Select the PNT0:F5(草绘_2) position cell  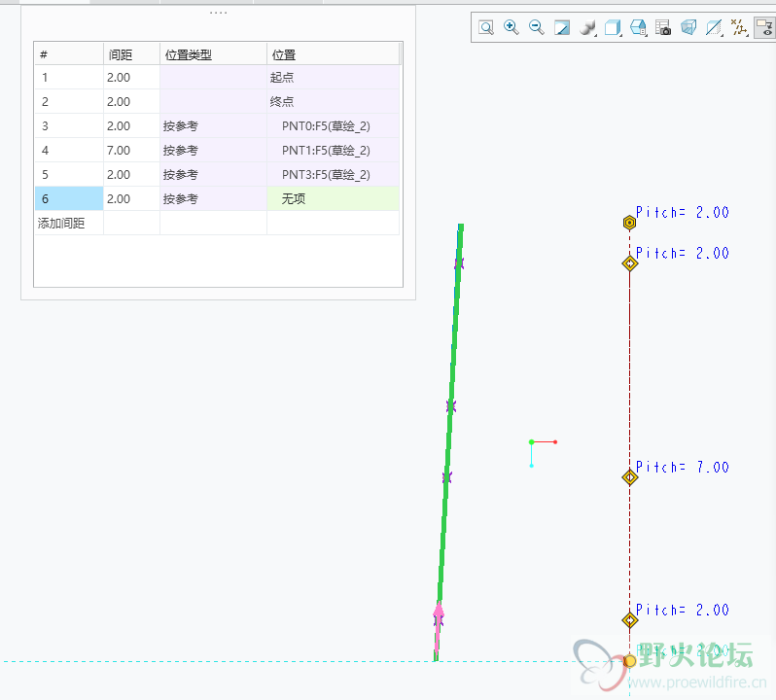pyautogui.click(x=334, y=126)
